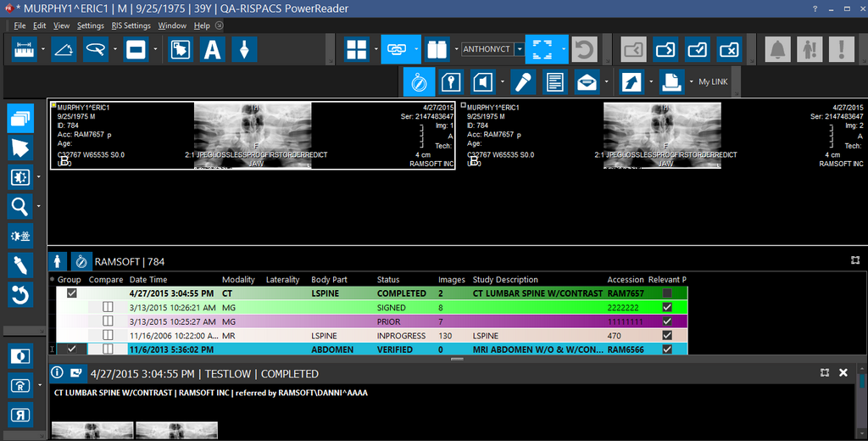Viewport: 868px width, 441px height.
Task: Select the arrow pointer tool
Action: tap(20, 148)
